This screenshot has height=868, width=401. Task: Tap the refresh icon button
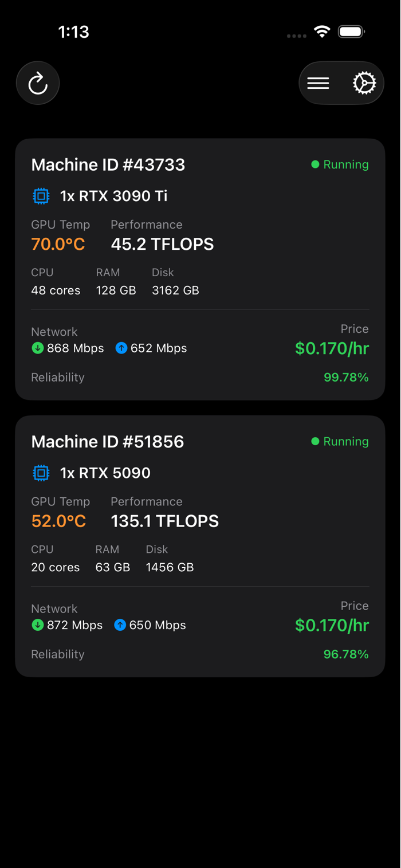pos(38,83)
